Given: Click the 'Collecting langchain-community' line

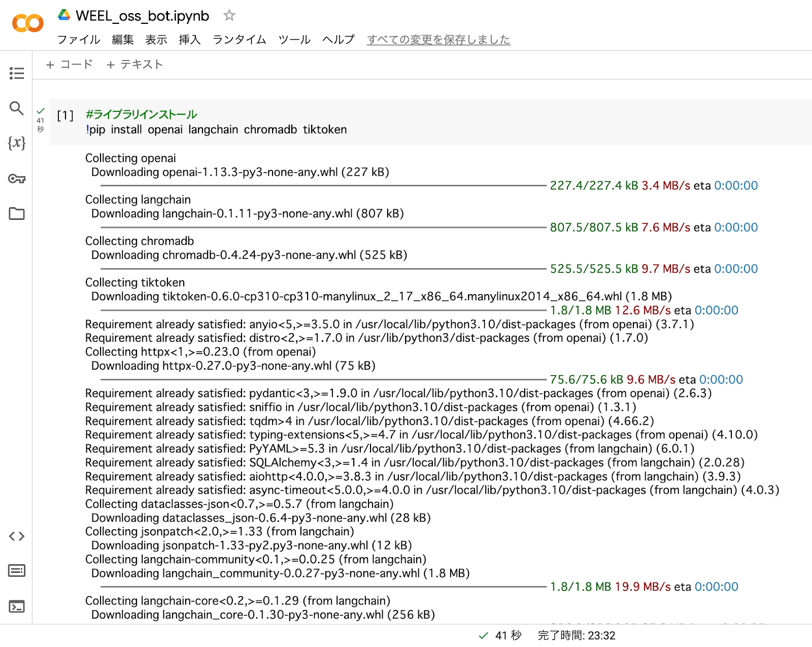Looking at the screenshot, I should pyautogui.click(x=256, y=559).
